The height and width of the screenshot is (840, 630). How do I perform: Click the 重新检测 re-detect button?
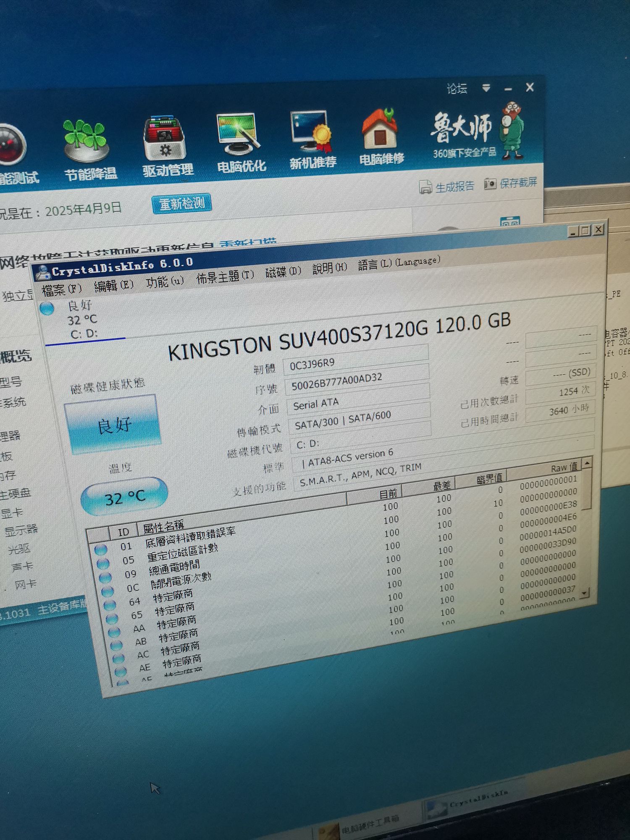(x=181, y=204)
